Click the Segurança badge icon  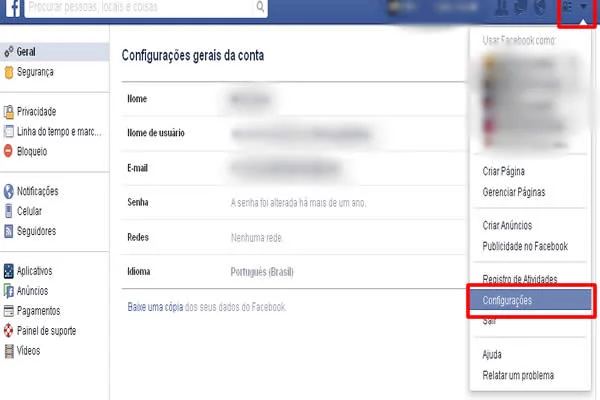pyautogui.click(x=8, y=72)
